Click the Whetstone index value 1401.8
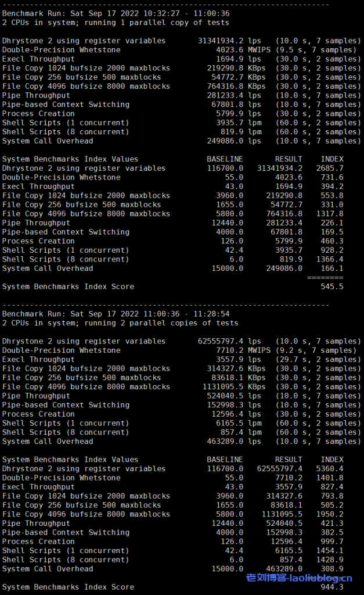The width and height of the screenshot is (364, 595). pos(331,478)
